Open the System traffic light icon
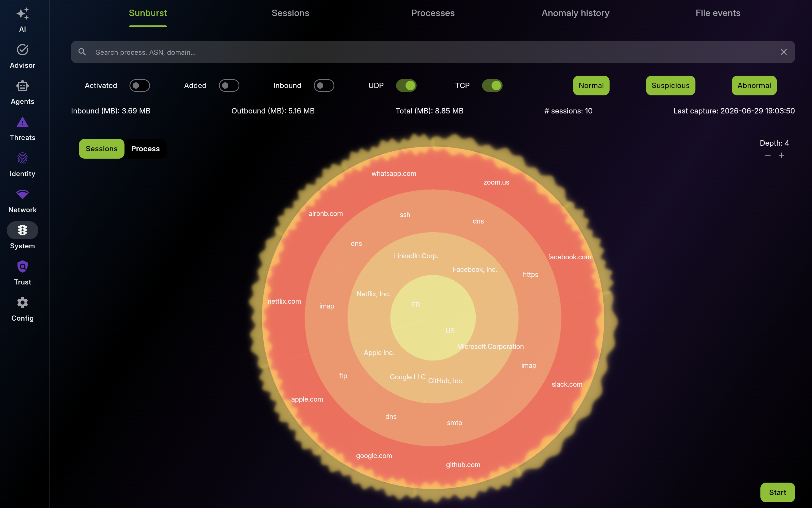812x508 pixels. tap(23, 231)
